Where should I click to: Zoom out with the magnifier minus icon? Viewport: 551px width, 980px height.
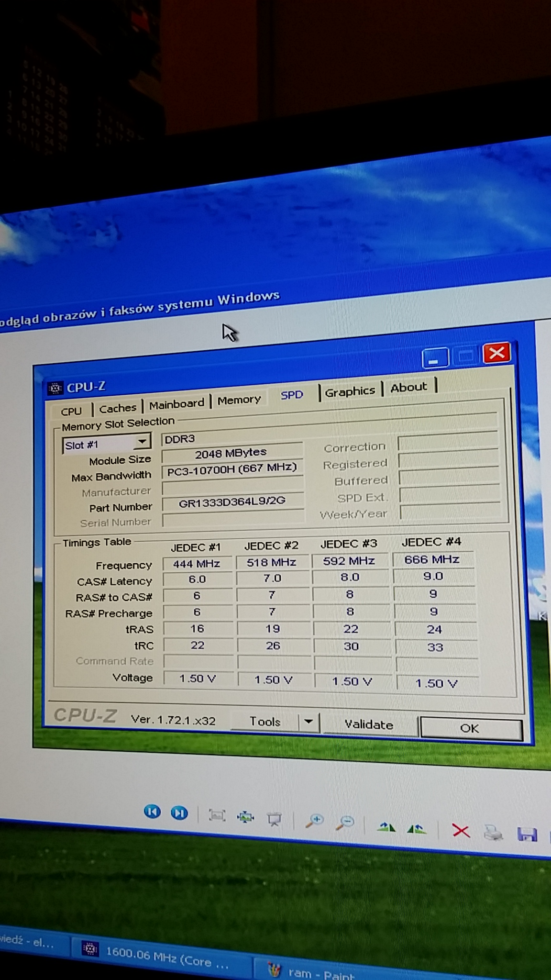345,823
